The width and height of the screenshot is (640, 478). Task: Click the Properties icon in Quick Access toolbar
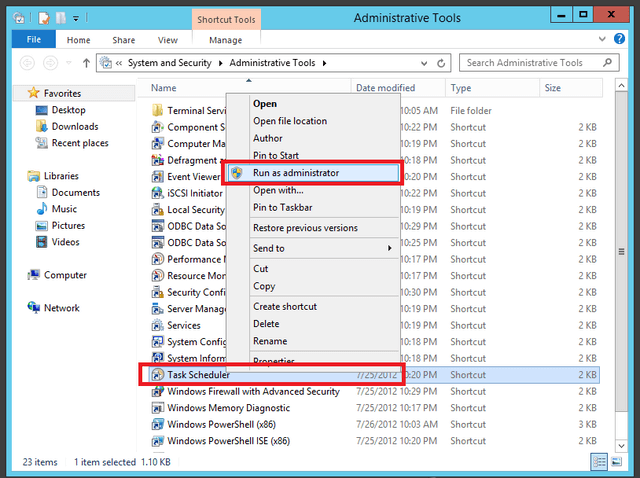tap(44, 18)
